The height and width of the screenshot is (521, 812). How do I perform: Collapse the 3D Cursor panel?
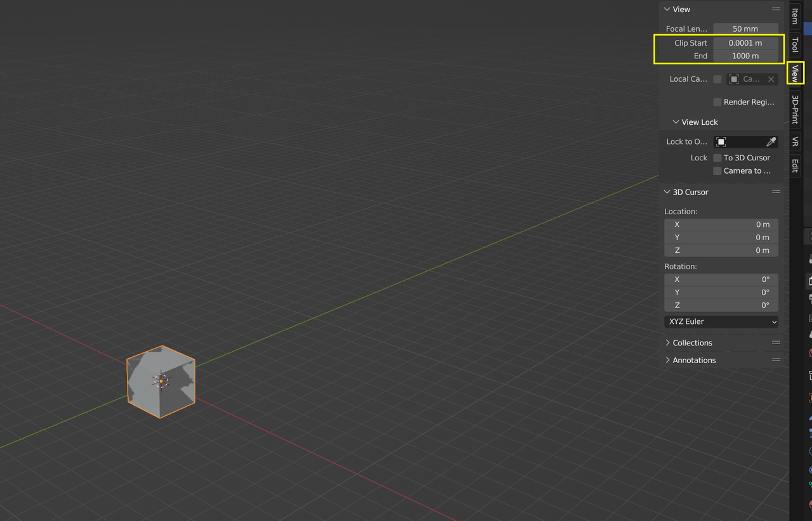(x=667, y=192)
